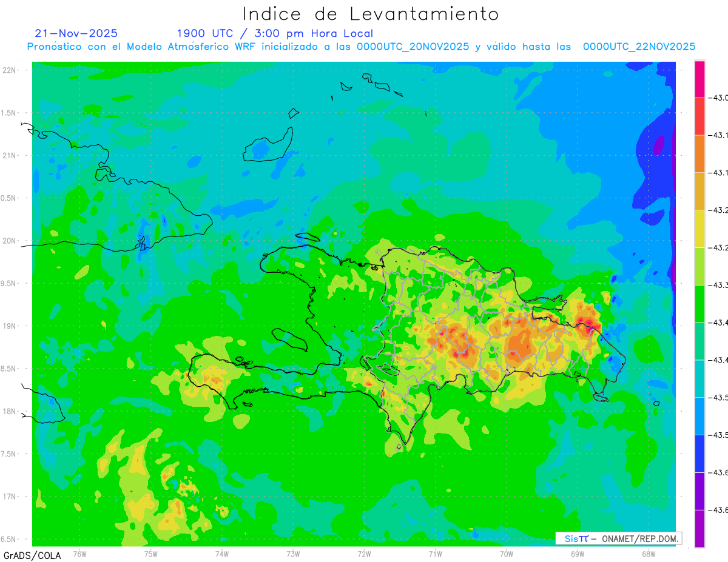Click the date text '21-Nov-2025'
Screen dimensions: 728x562
(76, 33)
